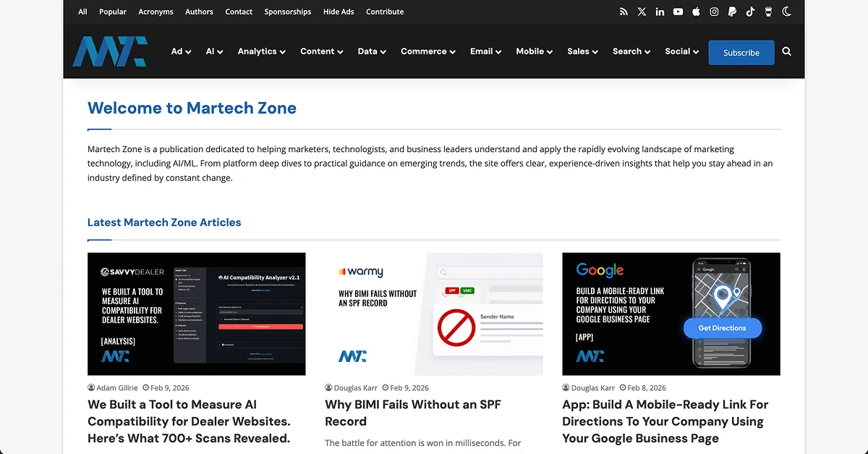
Task: Expand the Analytics dropdown menu
Action: (262, 51)
